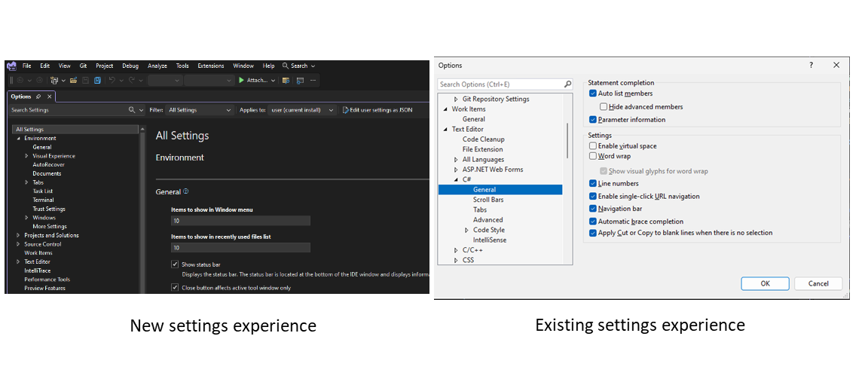Toggle the Show status bar checkbox

175,264
